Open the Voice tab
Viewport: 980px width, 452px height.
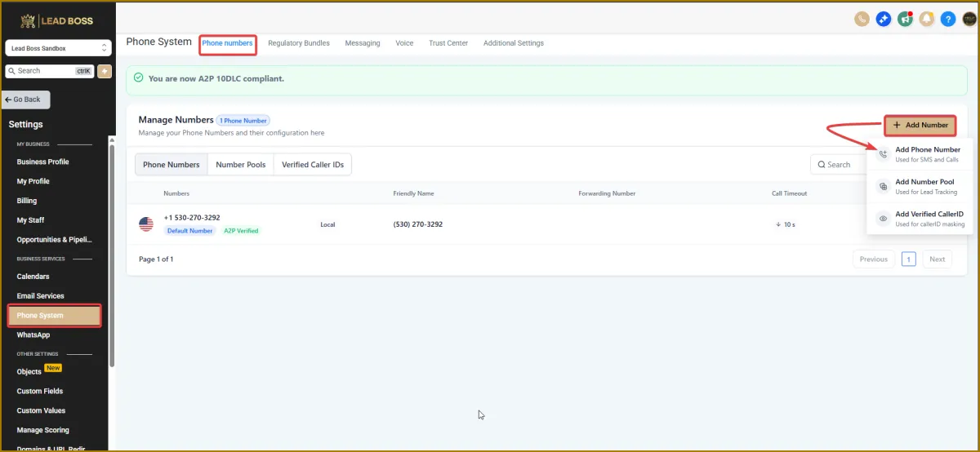pyautogui.click(x=404, y=43)
